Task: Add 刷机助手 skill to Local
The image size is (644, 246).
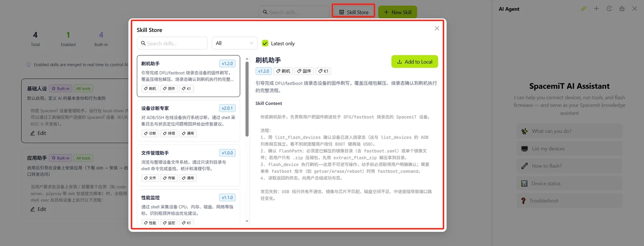Action: 415,62
